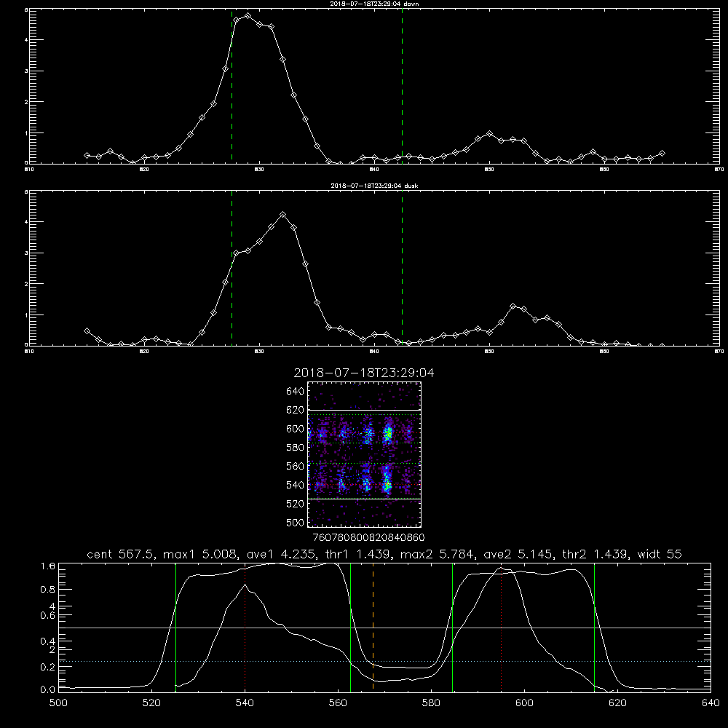
Task: Click the bottom plot x-axis label 540
Action: pos(245,703)
